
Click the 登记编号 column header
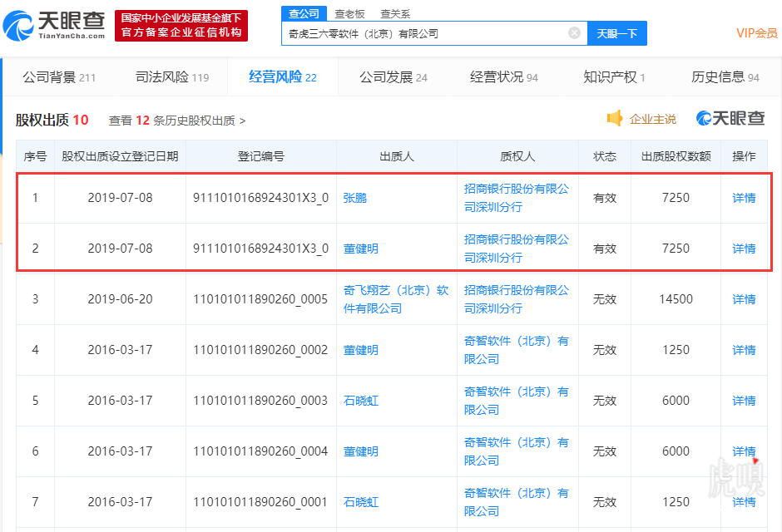pyautogui.click(x=261, y=156)
